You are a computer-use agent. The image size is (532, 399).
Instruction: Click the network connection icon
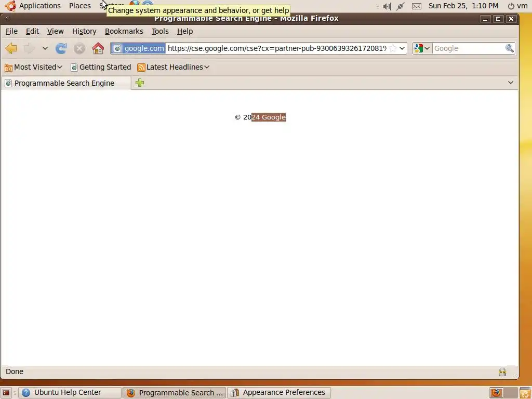point(401,6)
